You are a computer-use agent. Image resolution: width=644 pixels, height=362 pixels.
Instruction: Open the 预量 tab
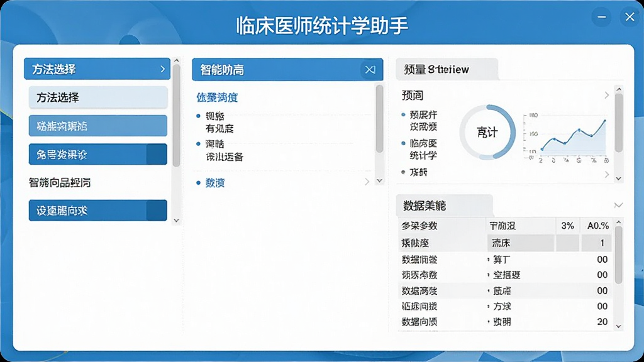click(x=447, y=69)
